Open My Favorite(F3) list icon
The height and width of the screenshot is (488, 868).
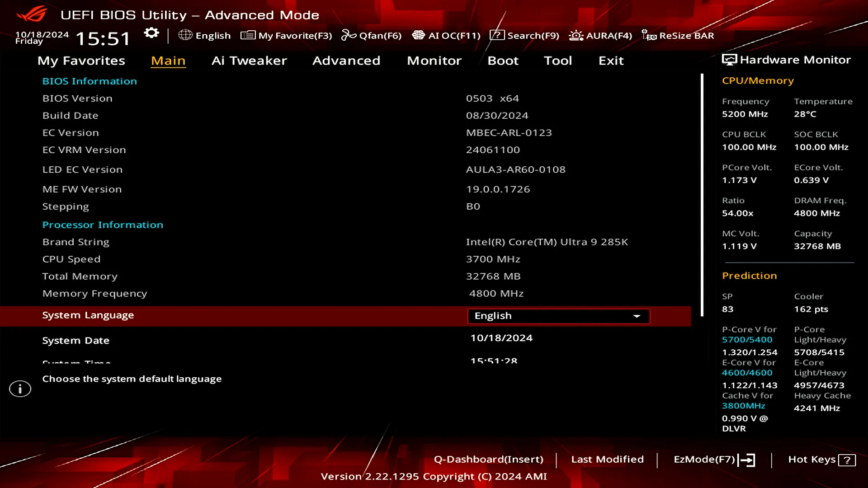[248, 35]
